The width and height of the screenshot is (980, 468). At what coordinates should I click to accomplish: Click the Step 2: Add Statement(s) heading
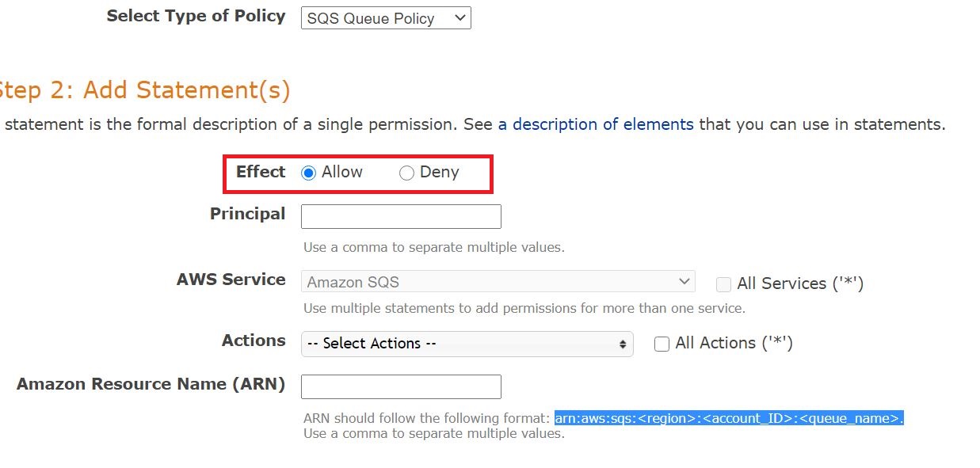point(144,90)
